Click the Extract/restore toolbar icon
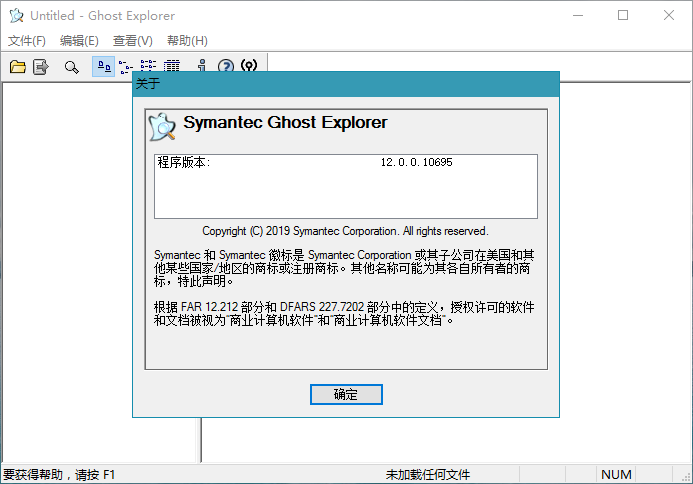693x484 pixels. [x=41, y=67]
